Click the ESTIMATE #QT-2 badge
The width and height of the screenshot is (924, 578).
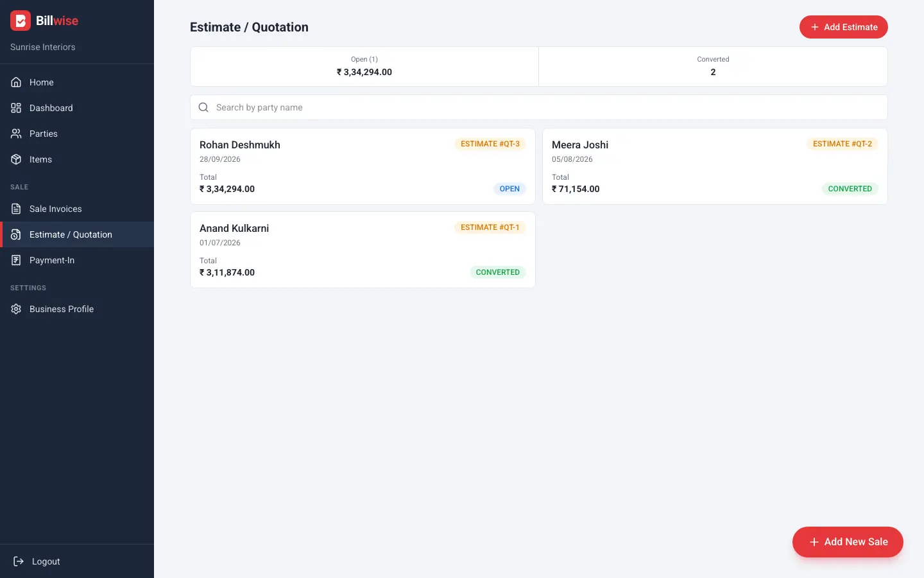pyautogui.click(x=843, y=144)
